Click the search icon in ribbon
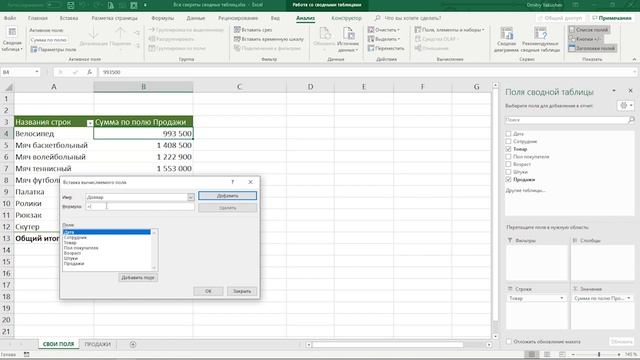 [378, 18]
